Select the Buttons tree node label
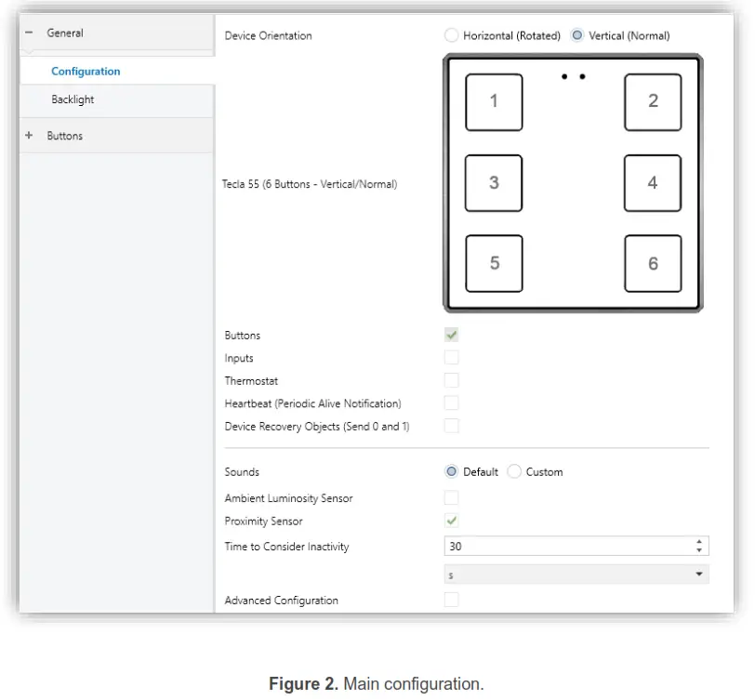Viewport: 755px width, 700px height. tap(65, 136)
